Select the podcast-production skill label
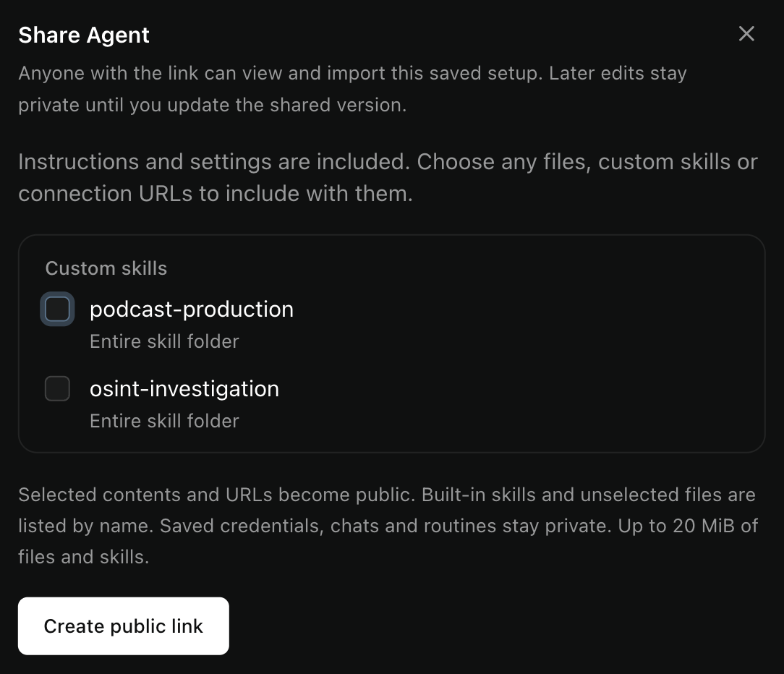This screenshot has height=674, width=784. point(192,309)
